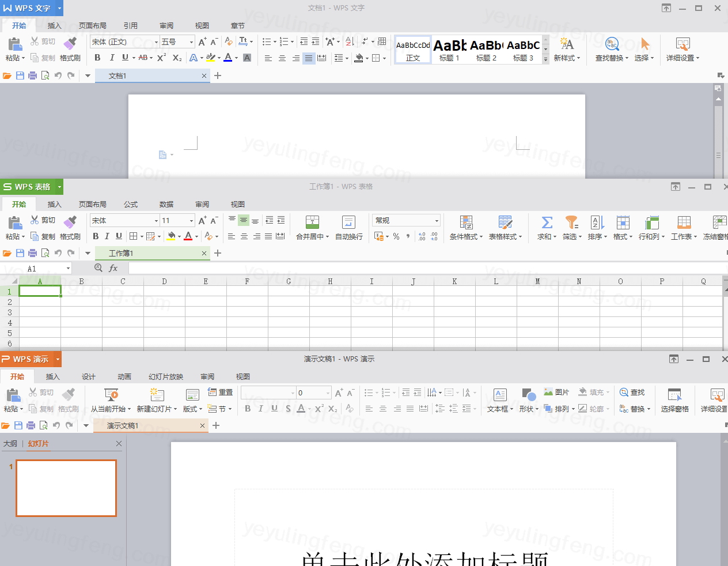Screen dimensions: 728x566
Task: Click 从当前开始 slideshow icon
Action: pos(111,395)
